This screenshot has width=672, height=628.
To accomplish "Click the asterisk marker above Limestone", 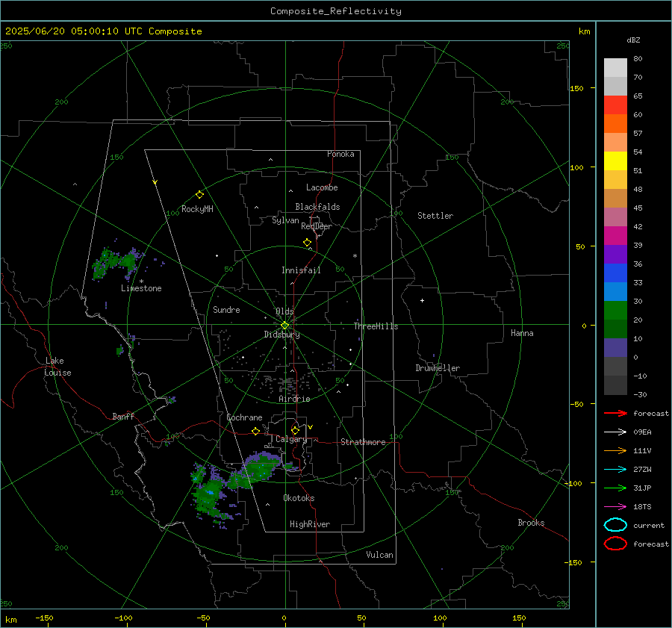I will click(x=141, y=282).
